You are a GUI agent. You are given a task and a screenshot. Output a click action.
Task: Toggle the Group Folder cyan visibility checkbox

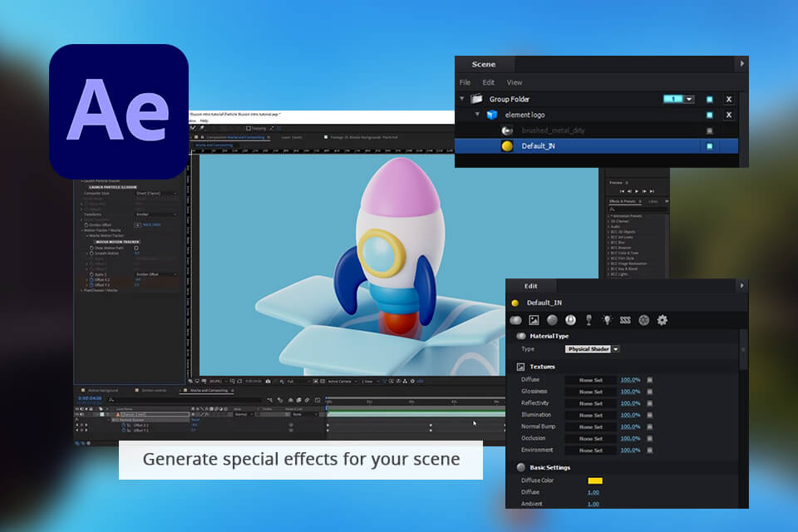tap(709, 99)
